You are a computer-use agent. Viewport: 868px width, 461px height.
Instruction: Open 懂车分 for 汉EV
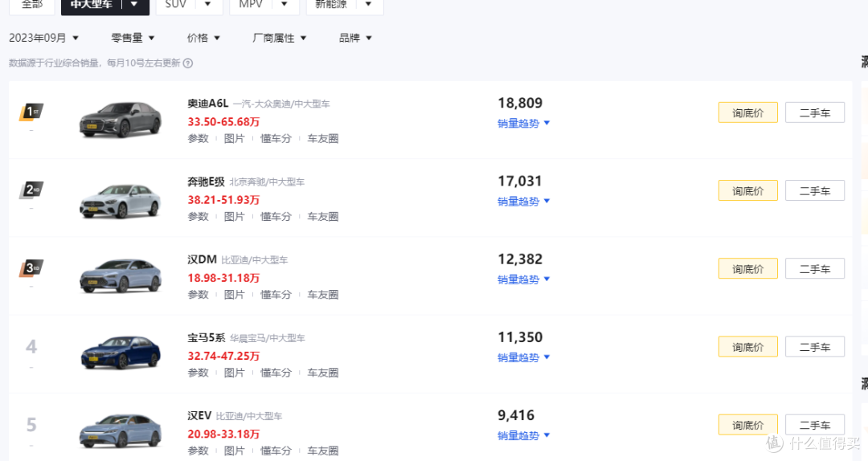click(x=276, y=451)
